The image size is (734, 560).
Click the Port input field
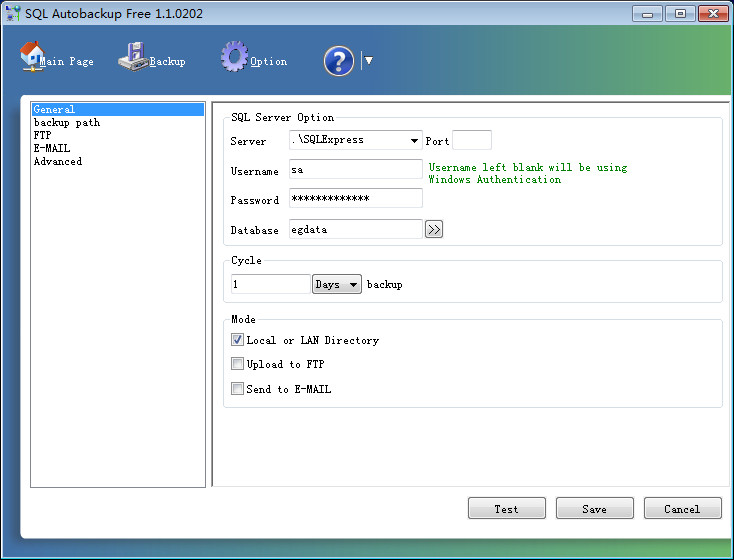472,140
